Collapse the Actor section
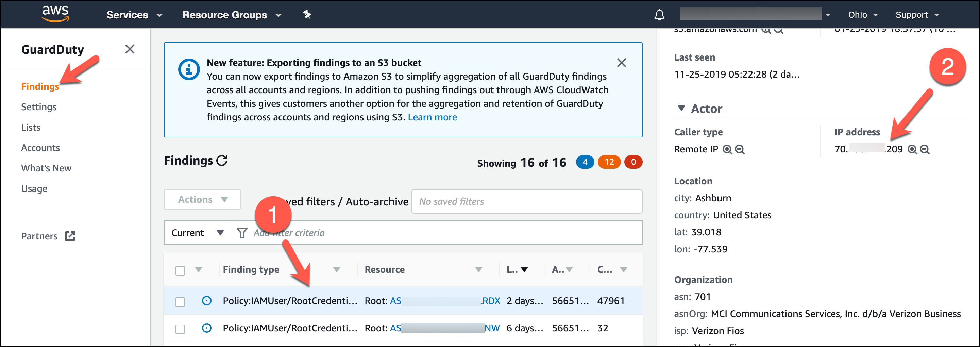Viewport: 980px width, 347px height. [681, 109]
